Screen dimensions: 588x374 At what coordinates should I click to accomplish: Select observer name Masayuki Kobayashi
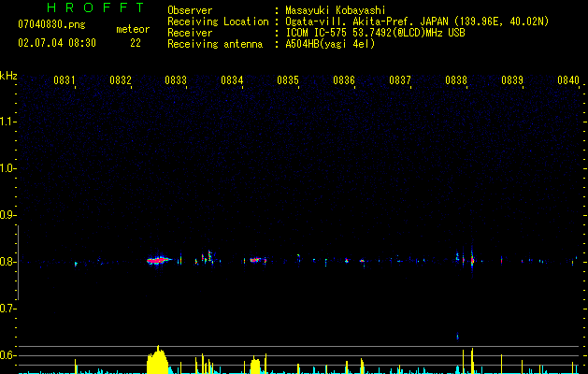(336, 10)
